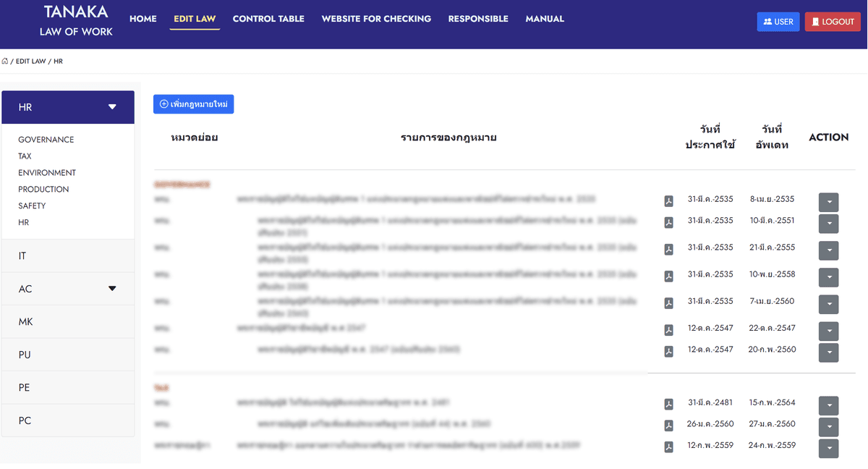The width and height of the screenshot is (868, 469).
Task: Open the PDF for the row updated 20-ก.พ.-2560
Action: coord(669,352)
